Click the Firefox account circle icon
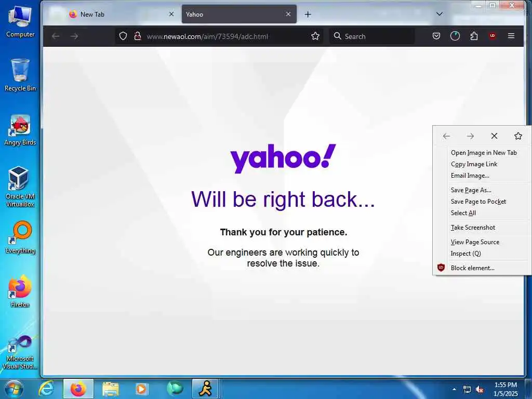Image resolution: width=532 pixels, height=399 pixels. (455, 36)
